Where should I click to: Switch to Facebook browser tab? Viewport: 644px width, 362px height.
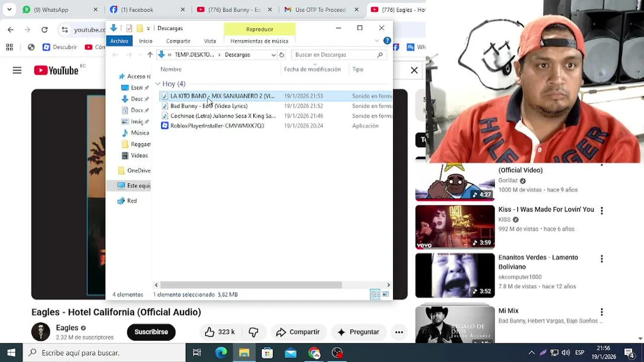pos(146,10)
